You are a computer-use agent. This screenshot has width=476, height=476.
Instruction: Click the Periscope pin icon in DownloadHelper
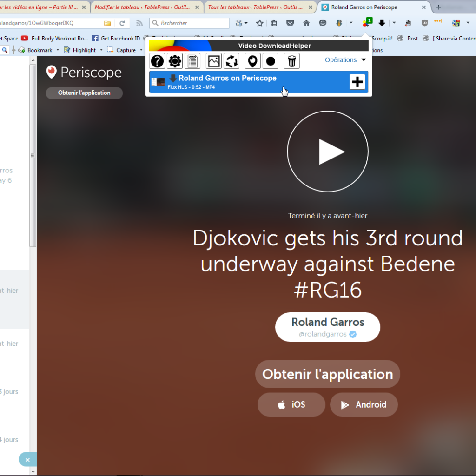pos(252,61)
